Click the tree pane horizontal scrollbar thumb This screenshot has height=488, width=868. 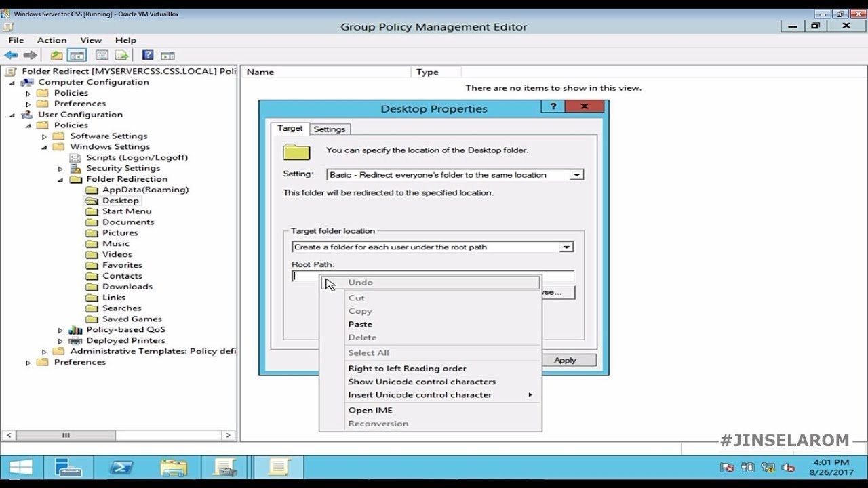click(x=66, y=435)
